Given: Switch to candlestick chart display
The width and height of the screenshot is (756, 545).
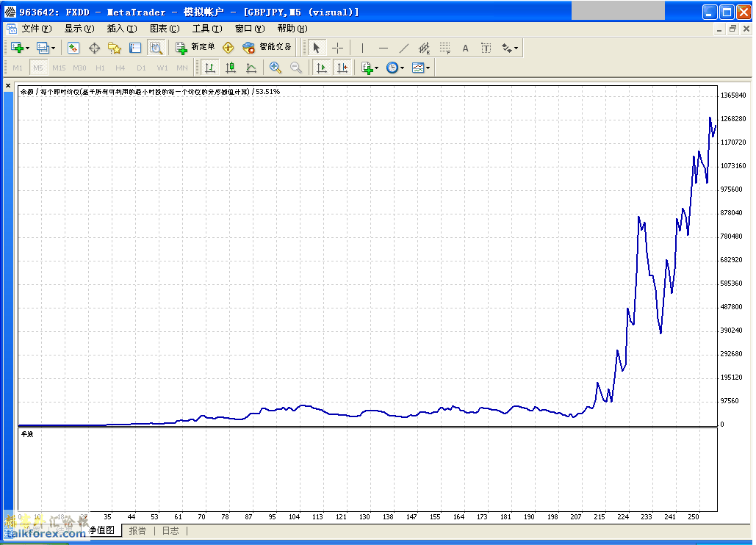Looking at the screenshot, I should 231,68.
